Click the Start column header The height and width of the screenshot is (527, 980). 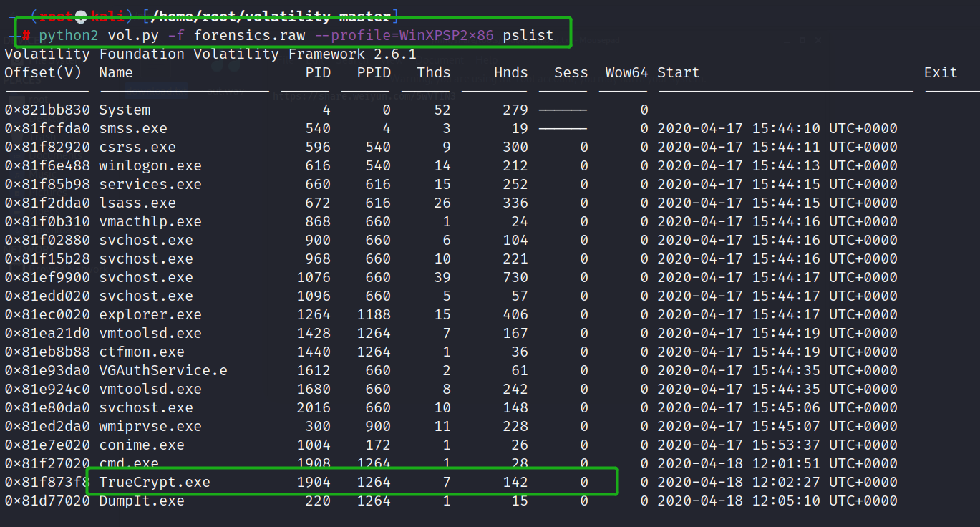(679, 73)
